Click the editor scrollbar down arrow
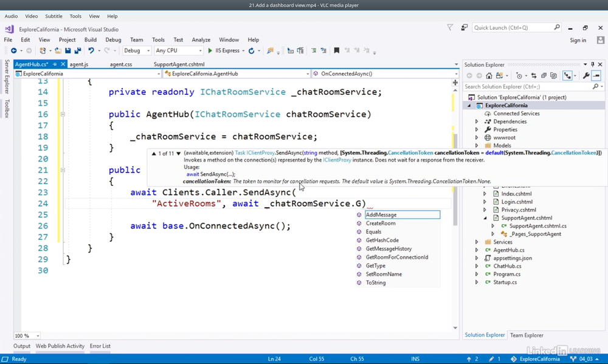608x364 pixels. (455, 328)
